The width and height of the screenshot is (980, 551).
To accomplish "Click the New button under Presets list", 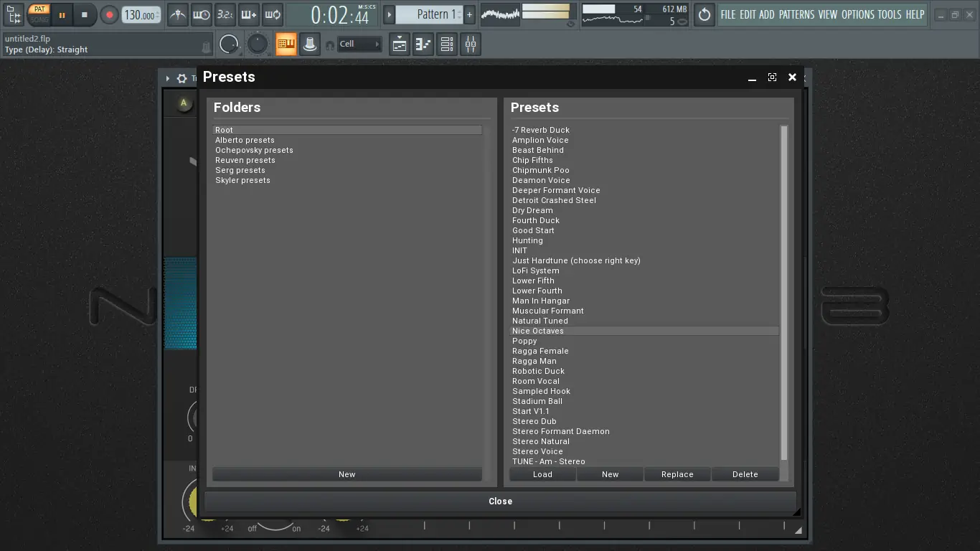I will click(610, 474).
